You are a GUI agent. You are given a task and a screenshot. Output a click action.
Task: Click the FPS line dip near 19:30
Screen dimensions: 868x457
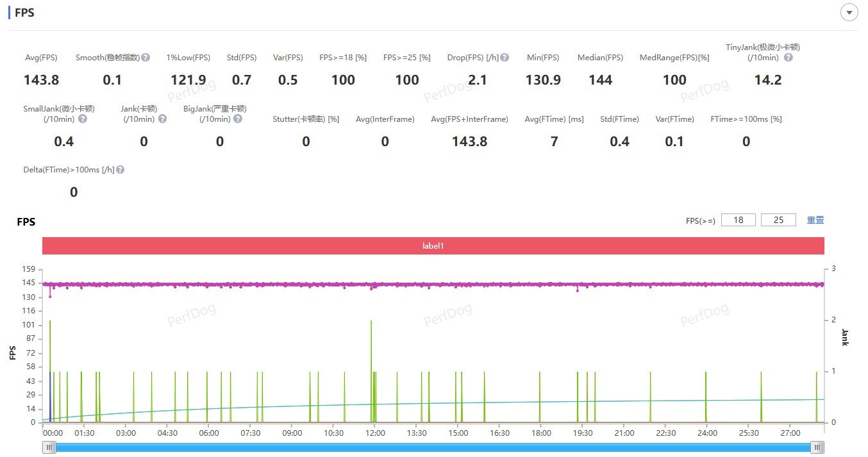click(x=577, y=290)
